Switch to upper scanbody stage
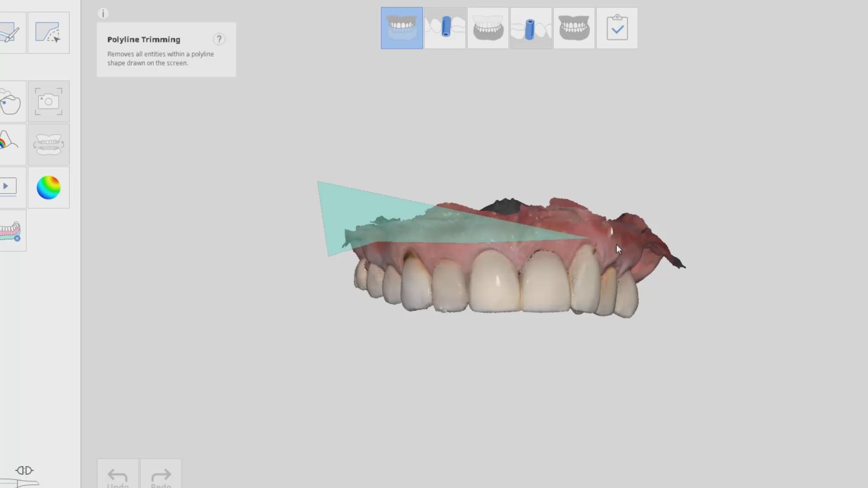This screenshot has width=868, height=488. [445, 28]
